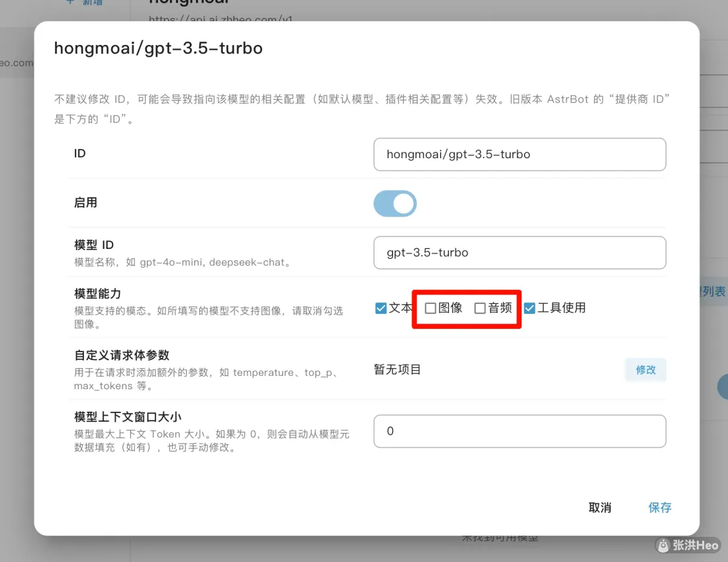Click 取消 to cancel the dialog
This screenshot has height=562, width=728.
pos(600,508)
